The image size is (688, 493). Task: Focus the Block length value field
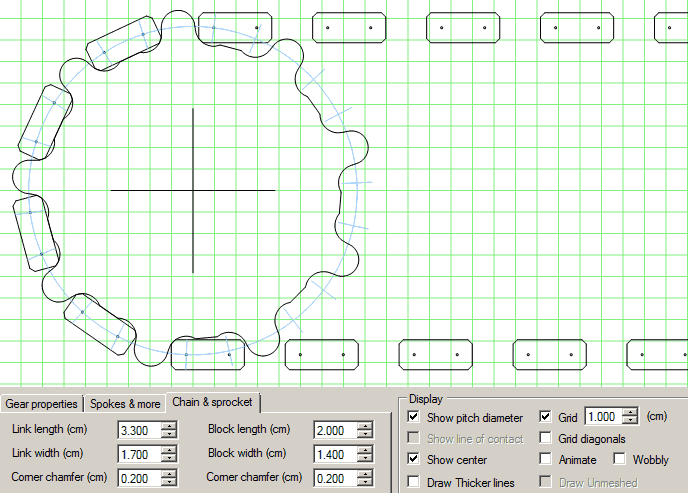click(x=334, y=430)
